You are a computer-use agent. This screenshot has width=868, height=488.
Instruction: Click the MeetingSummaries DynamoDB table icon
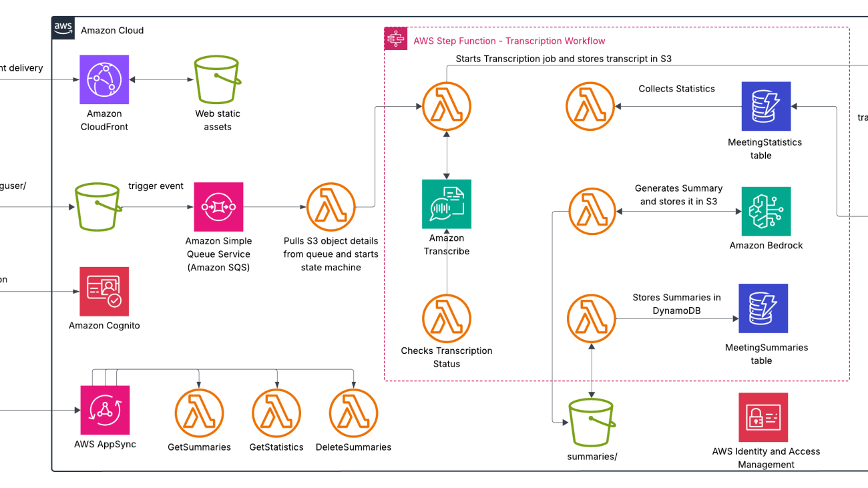pos(763,308)
